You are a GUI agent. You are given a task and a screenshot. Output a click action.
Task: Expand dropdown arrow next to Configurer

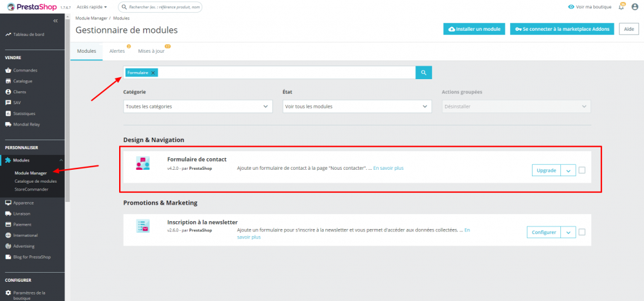[568, 233]
